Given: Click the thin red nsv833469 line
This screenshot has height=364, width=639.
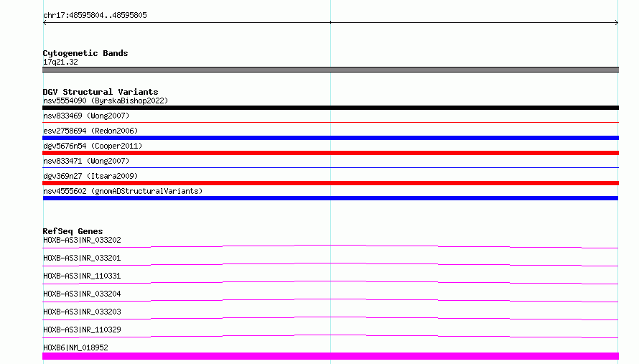Looking at the screenshot, I should coord(330,122).
